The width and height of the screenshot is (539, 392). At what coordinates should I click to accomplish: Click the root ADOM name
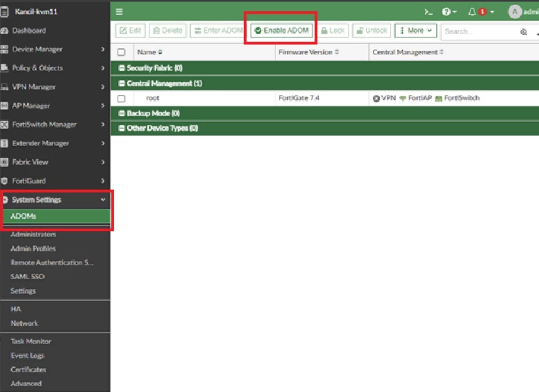pos(153,99)
